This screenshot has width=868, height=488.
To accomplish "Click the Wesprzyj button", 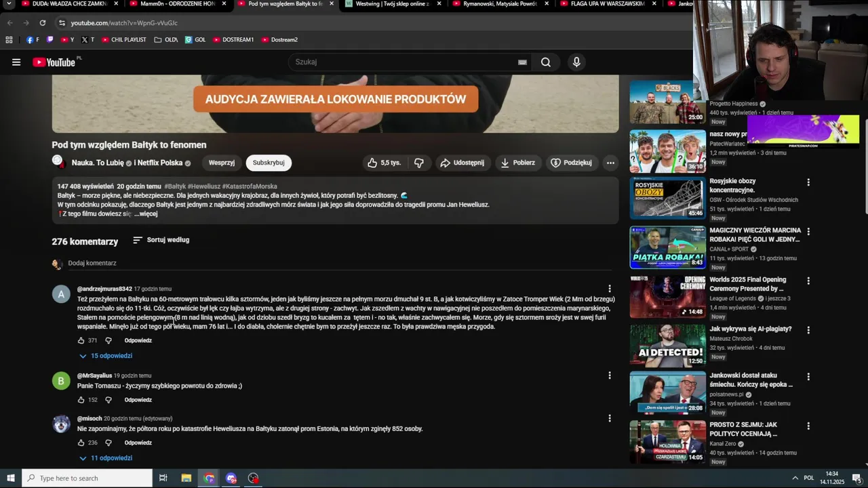I will tap(222, 163).
